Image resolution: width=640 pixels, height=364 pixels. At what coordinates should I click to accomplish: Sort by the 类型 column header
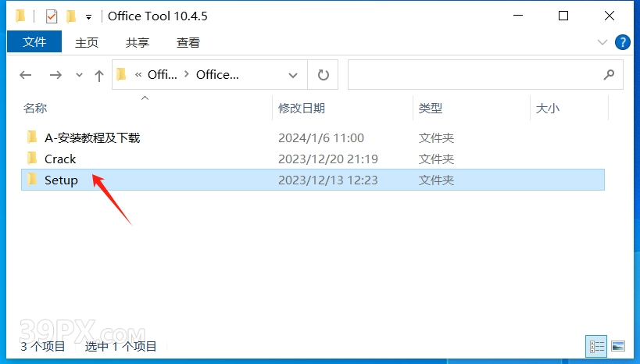(x=431, y=108)
